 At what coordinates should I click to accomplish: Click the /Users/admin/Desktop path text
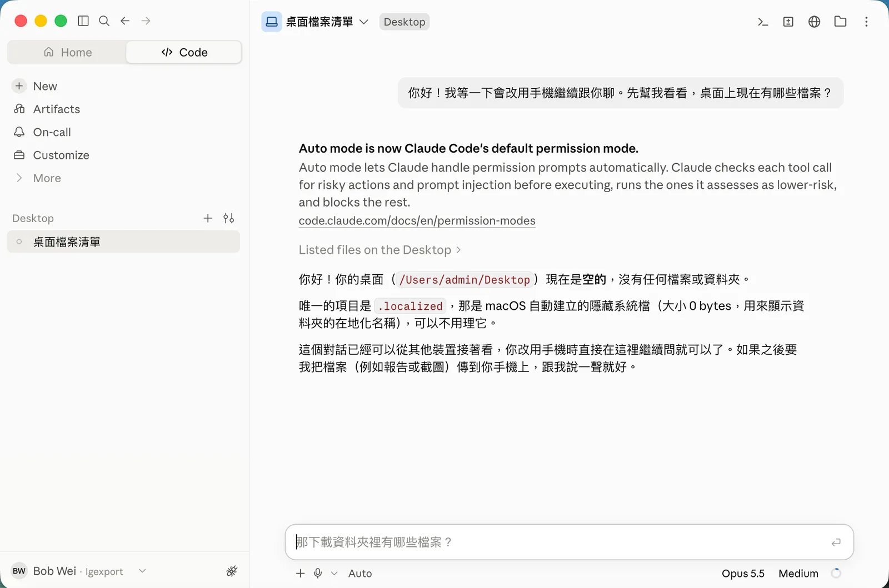[465, 280]
